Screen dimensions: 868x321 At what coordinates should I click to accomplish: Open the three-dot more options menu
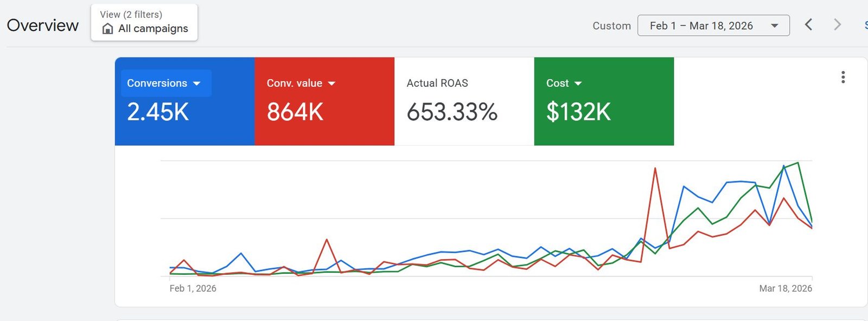pos(843,77)
